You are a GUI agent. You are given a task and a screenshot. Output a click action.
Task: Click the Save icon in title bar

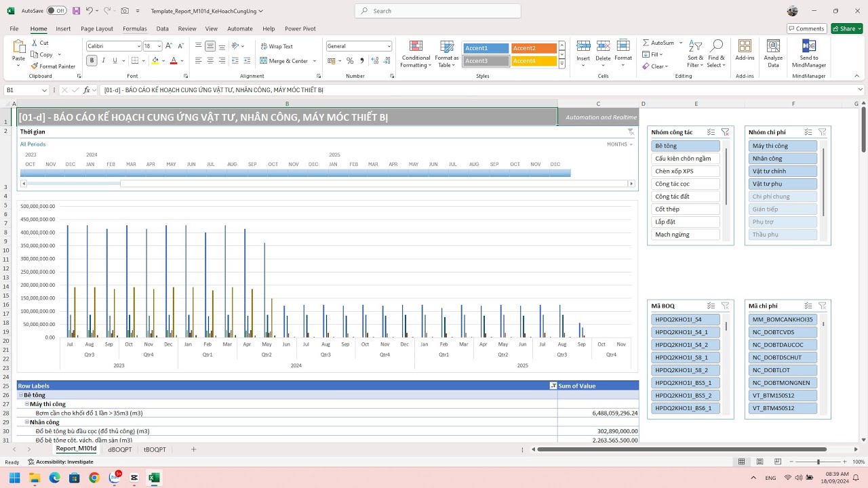76,11
